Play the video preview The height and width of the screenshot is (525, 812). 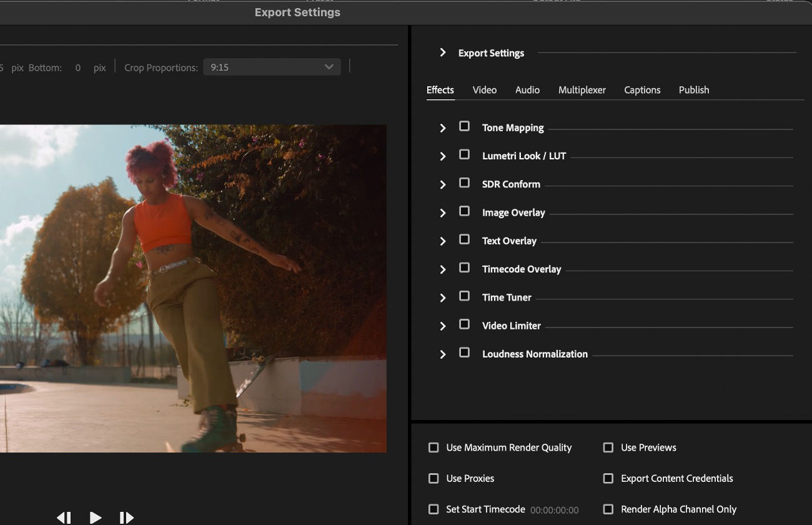point(95,517)
